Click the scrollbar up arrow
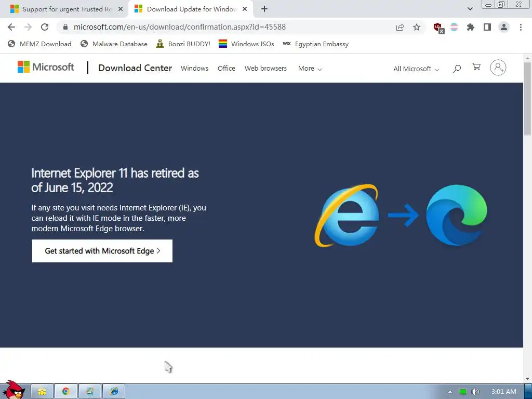 (x=527, y=58)
